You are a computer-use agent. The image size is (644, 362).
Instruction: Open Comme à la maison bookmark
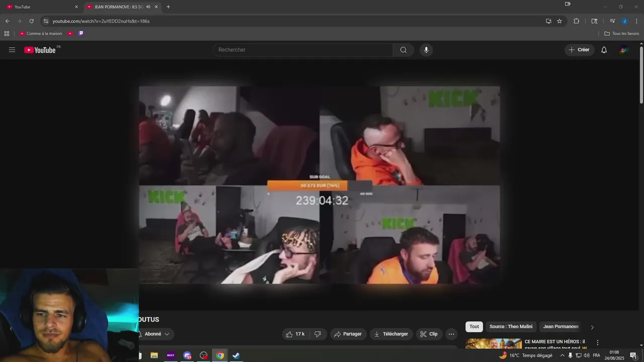click(x=41, y=34)
